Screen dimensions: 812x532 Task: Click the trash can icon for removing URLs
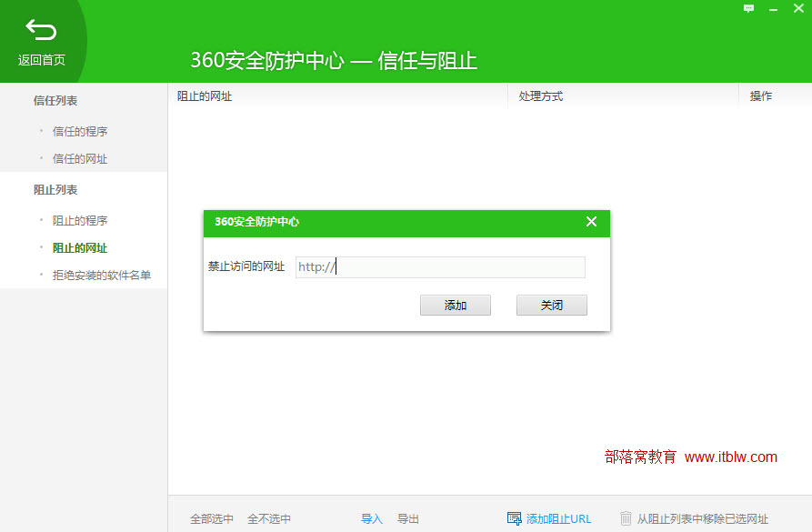tap(626, 518)
